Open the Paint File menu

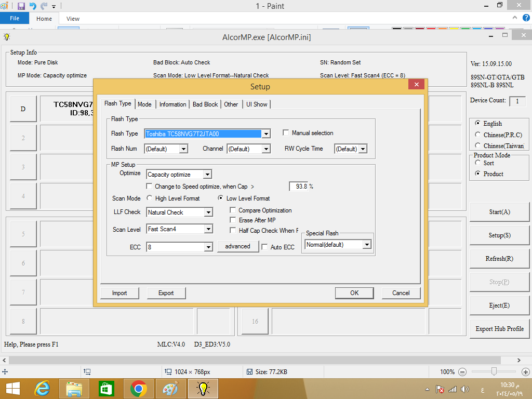click(15, 18)
